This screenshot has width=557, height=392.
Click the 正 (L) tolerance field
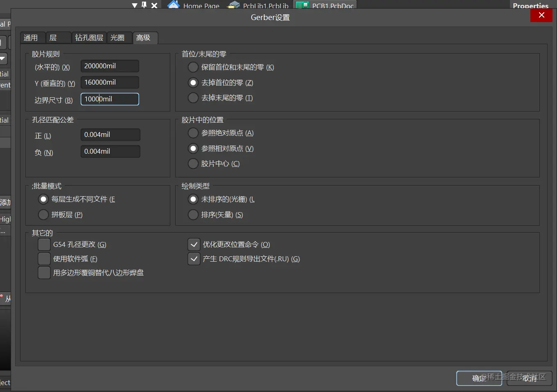(110, 134)
